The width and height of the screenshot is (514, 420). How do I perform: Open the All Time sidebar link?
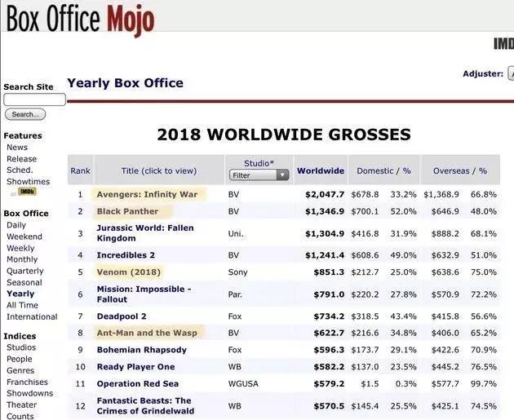tap(22, 305)
